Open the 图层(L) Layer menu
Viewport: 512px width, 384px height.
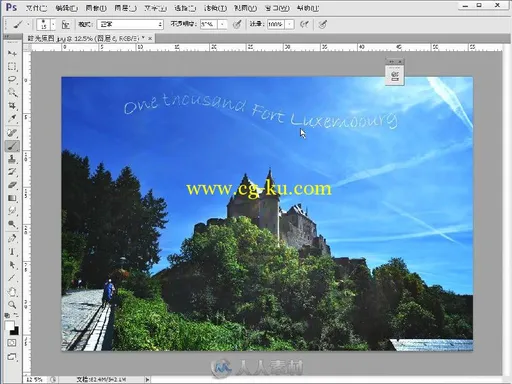(125, 8)
